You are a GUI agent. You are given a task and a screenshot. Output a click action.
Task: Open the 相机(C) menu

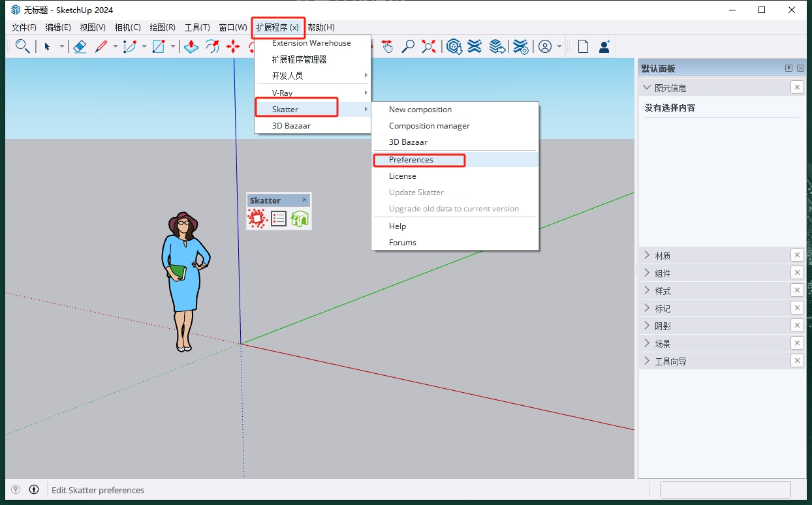[x=127, y=27]
